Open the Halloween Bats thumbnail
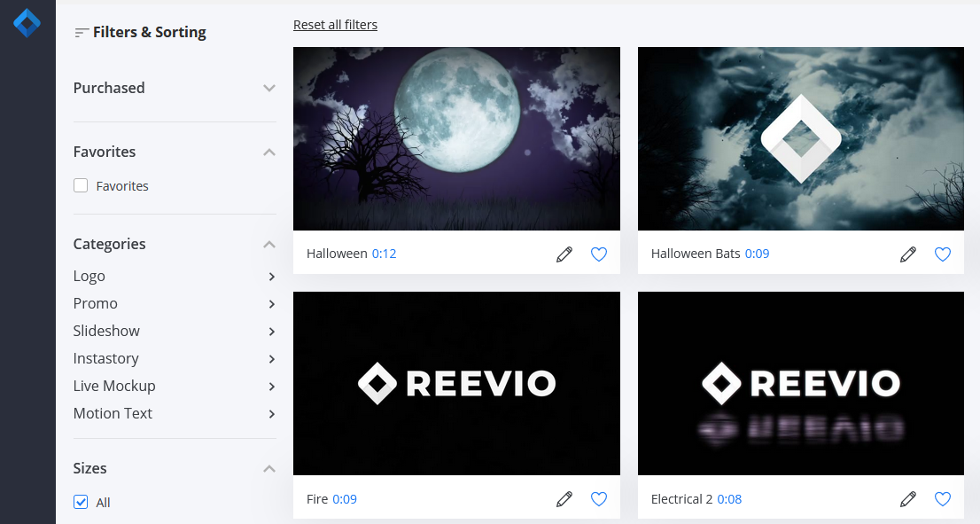The image size is (980, 524). (x=800, y=138)
